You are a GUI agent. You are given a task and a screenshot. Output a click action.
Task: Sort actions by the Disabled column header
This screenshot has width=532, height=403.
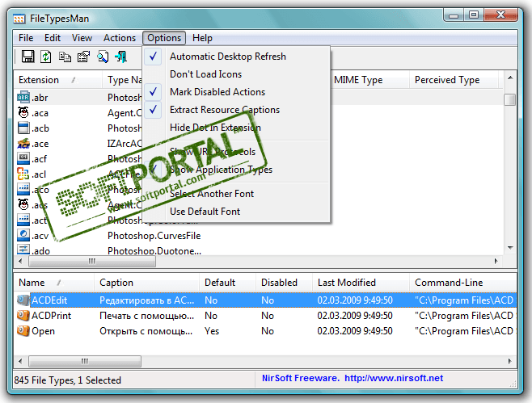284,283
